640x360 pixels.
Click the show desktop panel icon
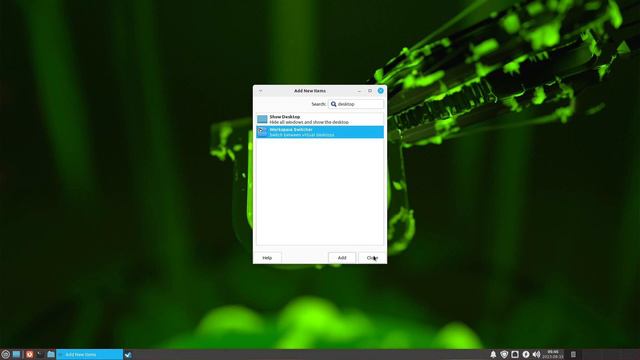pyautogui.click(x=16, y=354)
